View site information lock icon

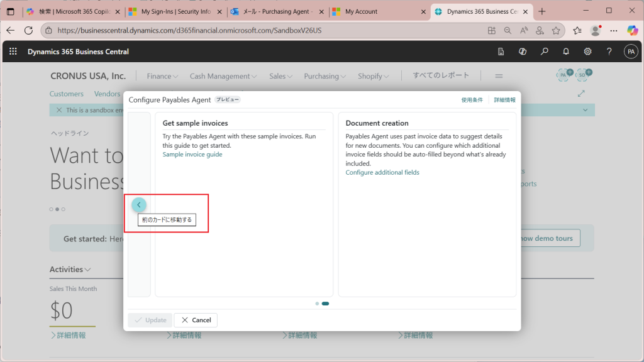pyautogui.click(x=48, y=30)
